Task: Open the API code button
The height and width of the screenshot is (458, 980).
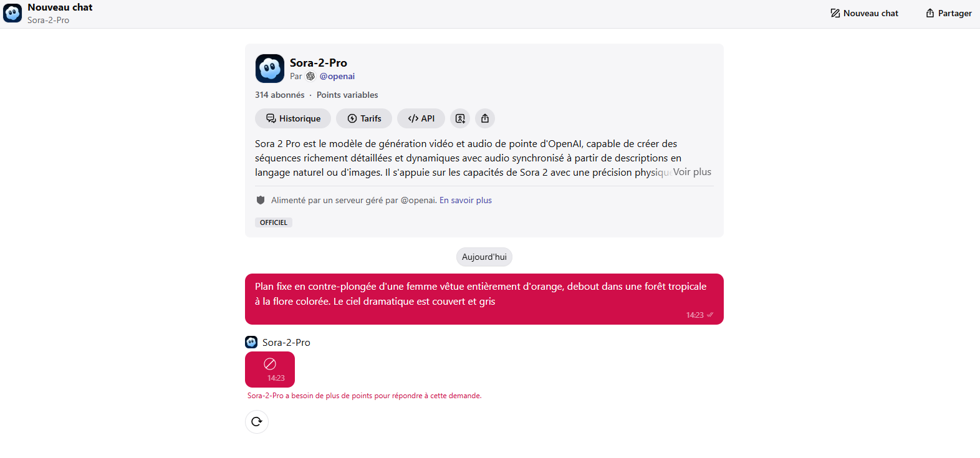Action: [421, 118]
